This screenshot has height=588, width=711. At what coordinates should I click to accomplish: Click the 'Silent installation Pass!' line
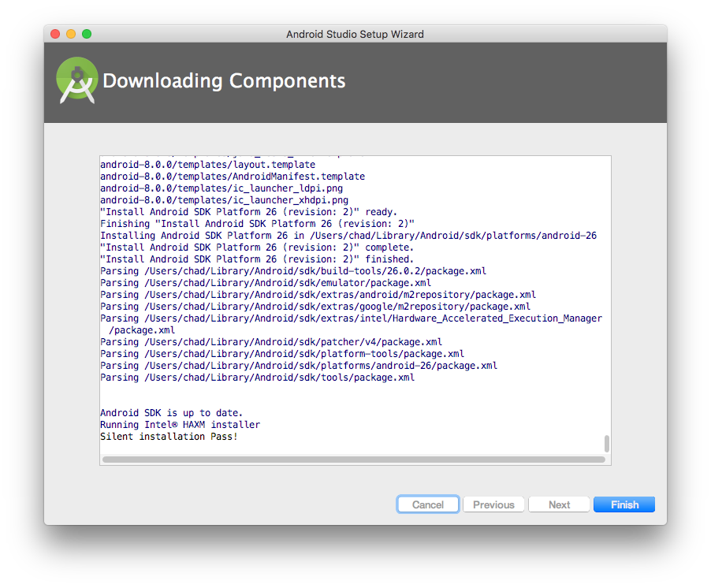click(x=169, y=437)
